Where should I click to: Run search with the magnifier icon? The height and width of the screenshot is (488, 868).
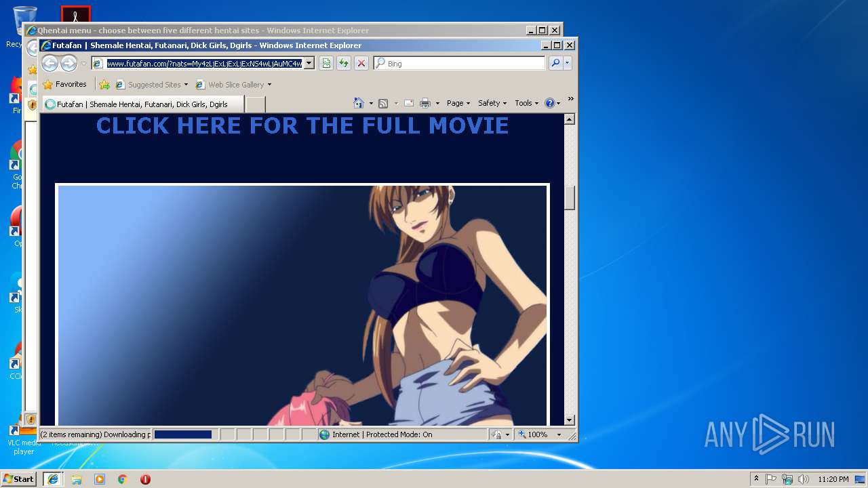coord(555,63)
